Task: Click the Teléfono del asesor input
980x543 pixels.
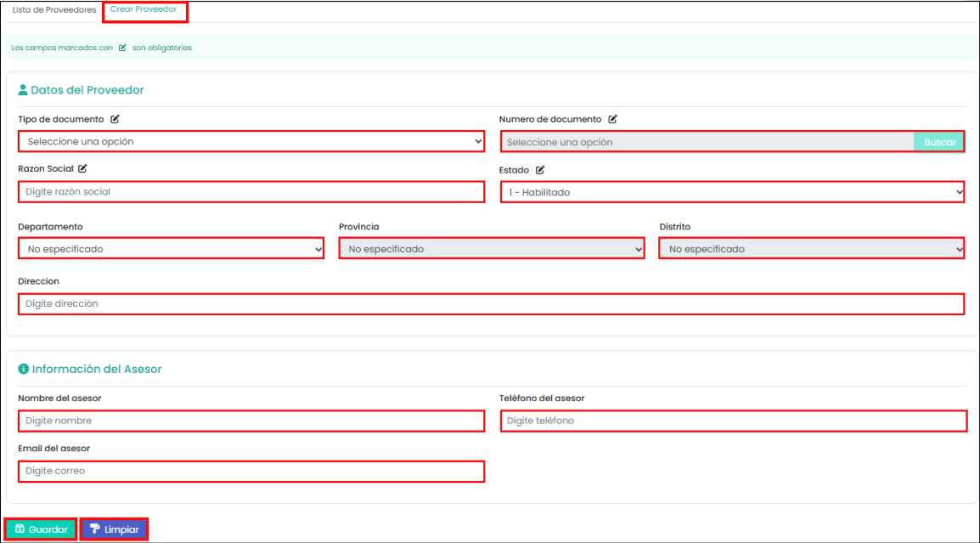Action: [733, 421]
